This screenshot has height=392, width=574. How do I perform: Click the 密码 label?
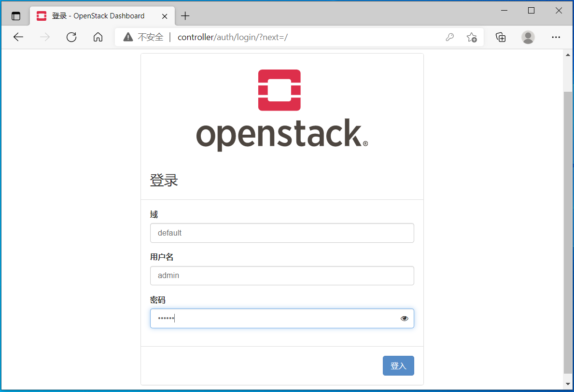pos(157,300)
